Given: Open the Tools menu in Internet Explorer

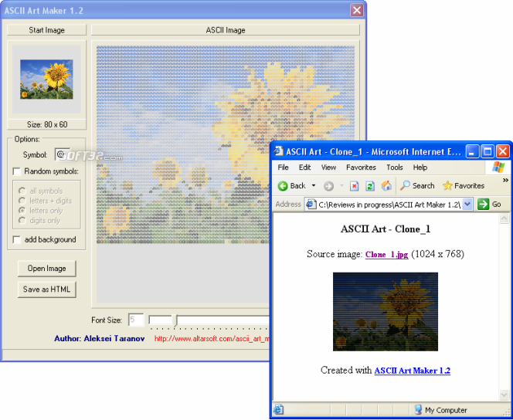Looking at the screenshot, I should [x=395, y=168].
